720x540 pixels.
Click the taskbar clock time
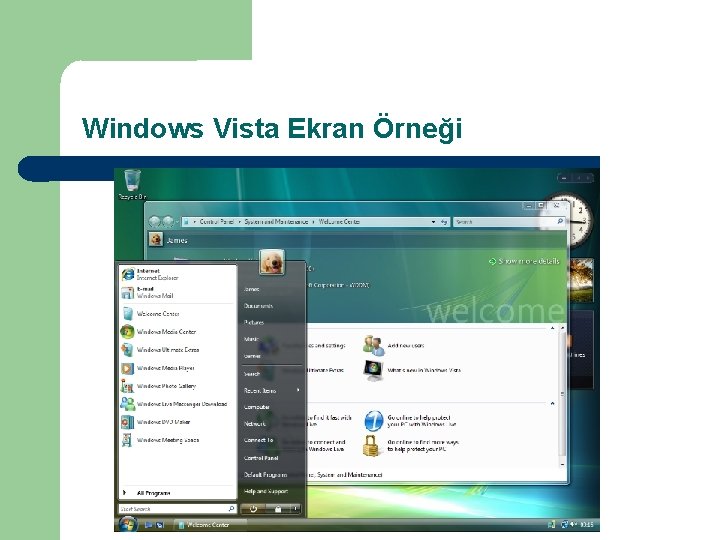pos(587,524)
